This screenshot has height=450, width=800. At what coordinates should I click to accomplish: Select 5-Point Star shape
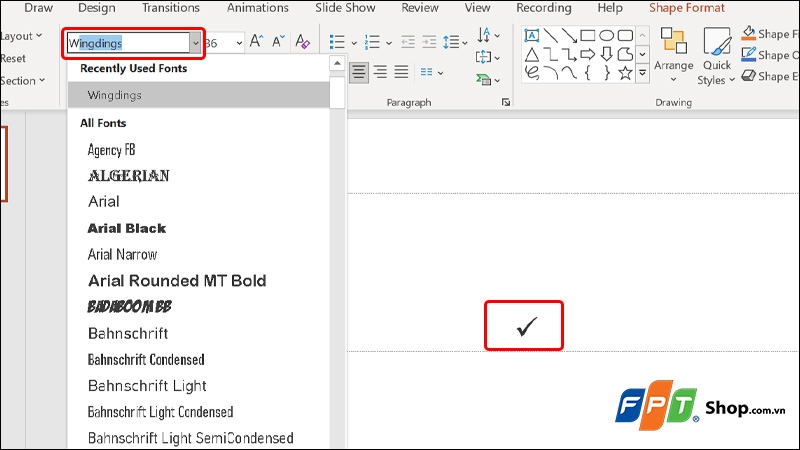click(625, 73)
